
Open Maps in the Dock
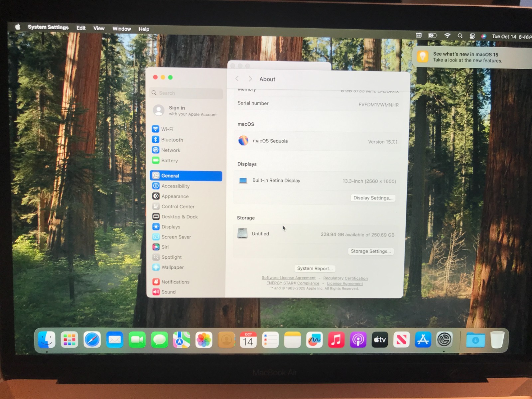click(x=182, y=340)
